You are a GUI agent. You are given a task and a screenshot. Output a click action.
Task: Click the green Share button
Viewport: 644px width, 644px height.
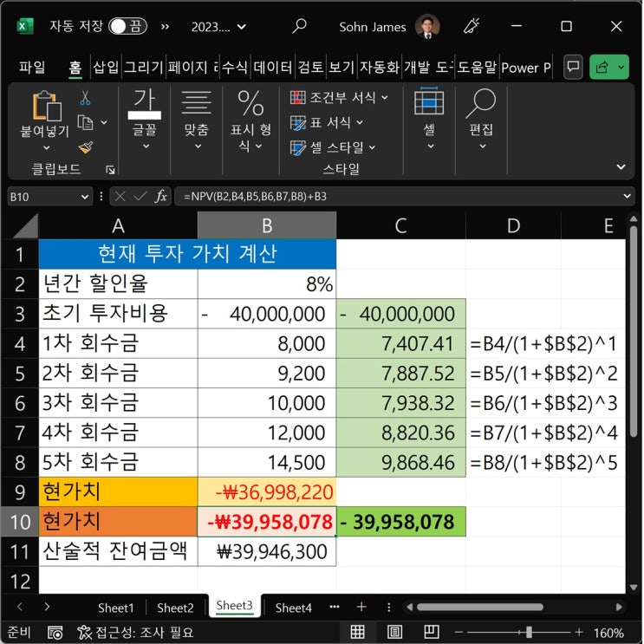[x=609, y=67]
